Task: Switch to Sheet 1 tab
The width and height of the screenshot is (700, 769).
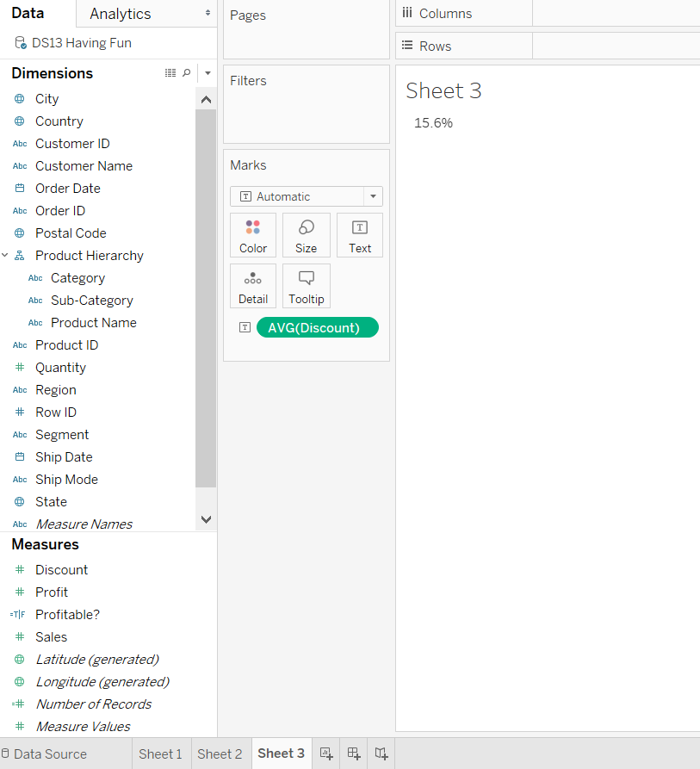Action: point(160,753)
